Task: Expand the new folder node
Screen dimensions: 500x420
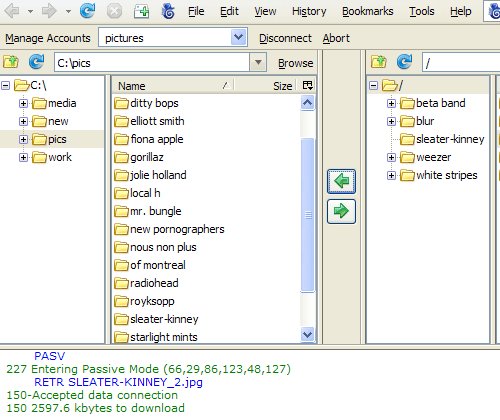Action: 23,121
